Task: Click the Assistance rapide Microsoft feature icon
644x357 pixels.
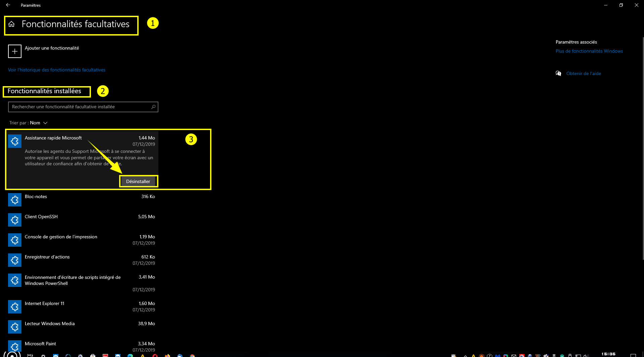Action: [15, 141]
